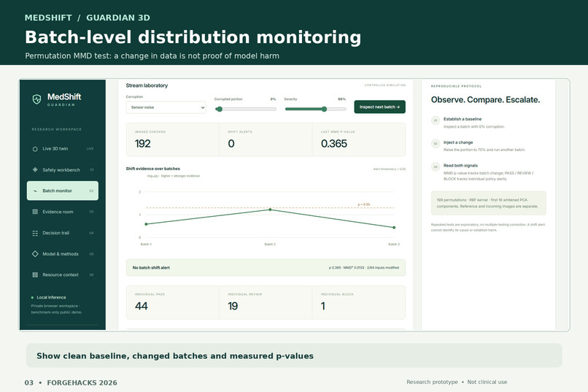The height and width of the screenshot is (392, 588).
Task: Click the p = 0.05 threshold label
Action: point(363,204)
